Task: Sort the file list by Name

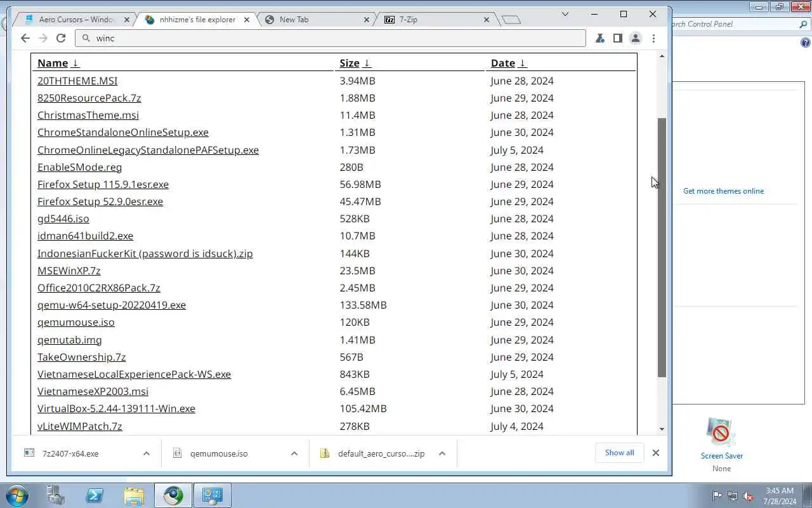Action: (x=58, y=63)
